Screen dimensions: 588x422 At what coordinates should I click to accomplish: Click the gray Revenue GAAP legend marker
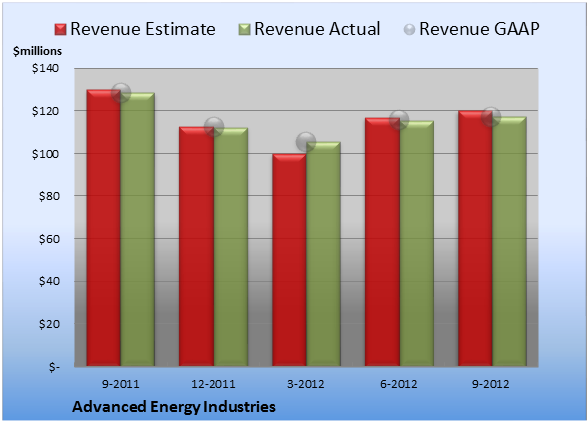tap(409, 30)
